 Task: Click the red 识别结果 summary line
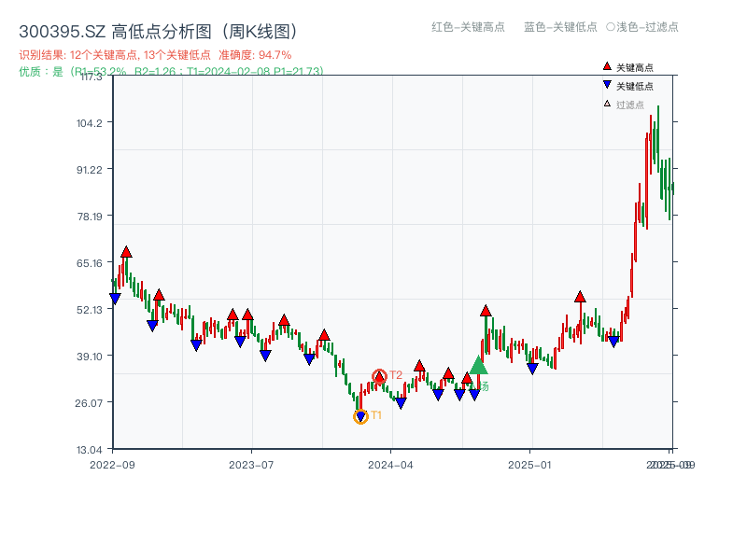point(155,55)
